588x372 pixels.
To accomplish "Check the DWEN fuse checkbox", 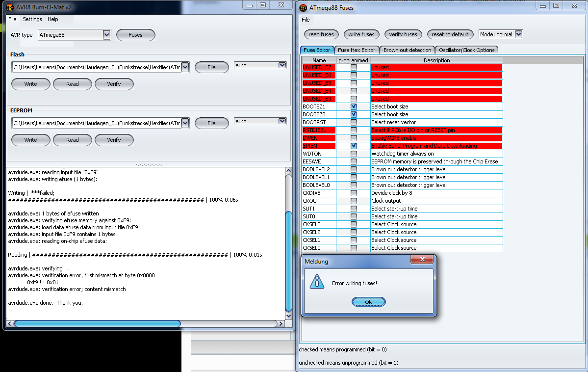I will pyautogui.click(x=354, y=138).
